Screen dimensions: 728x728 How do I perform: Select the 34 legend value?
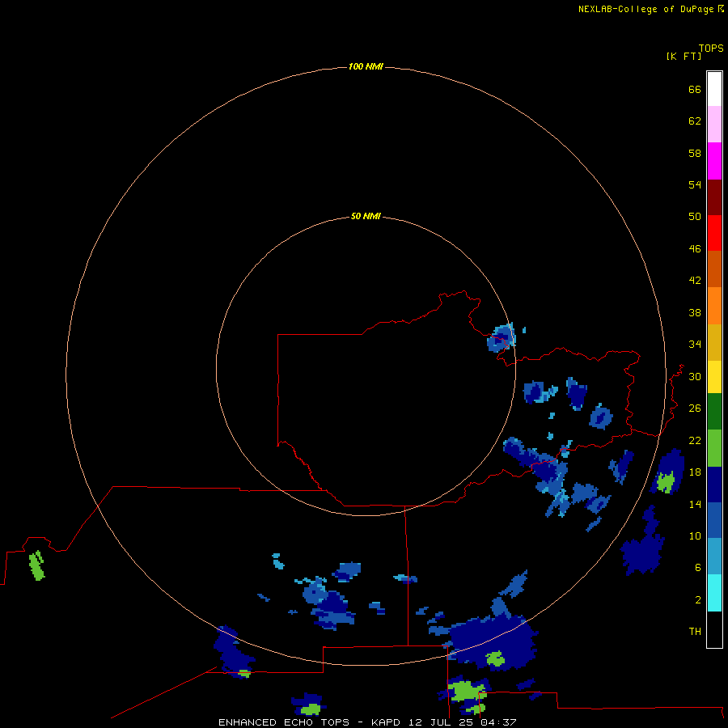[x=695, y=344]
